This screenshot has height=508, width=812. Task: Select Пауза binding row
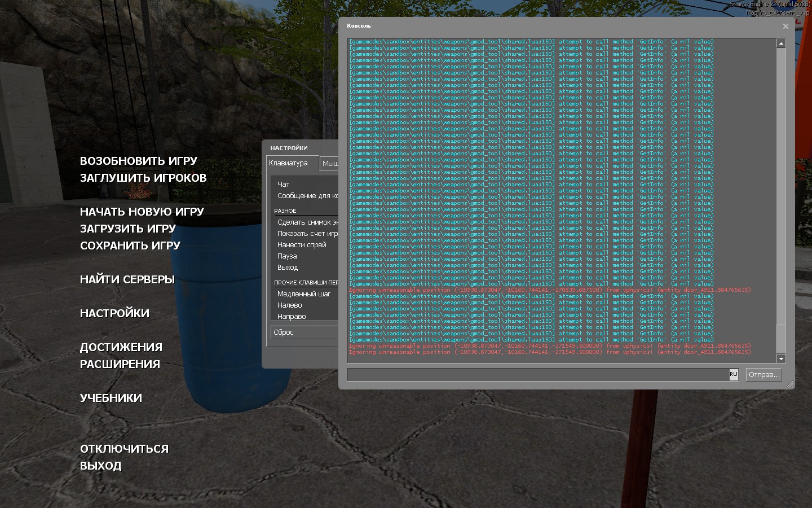[x=305, y=256]
